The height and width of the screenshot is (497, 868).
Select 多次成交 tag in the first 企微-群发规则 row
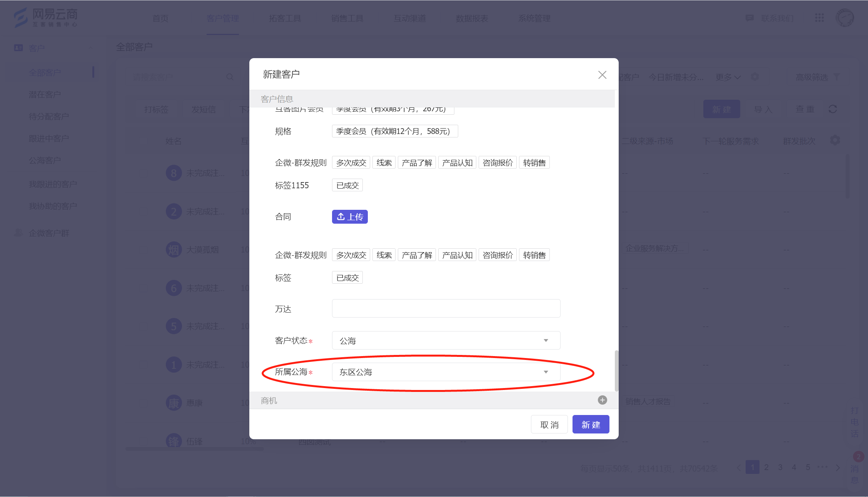(x=351, y=162)
